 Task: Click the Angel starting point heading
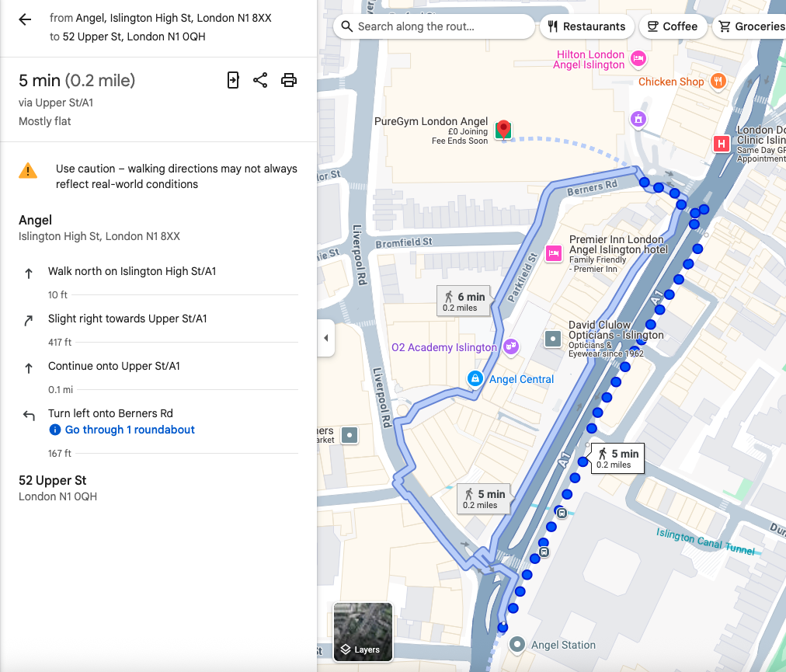tap(35, 220)
